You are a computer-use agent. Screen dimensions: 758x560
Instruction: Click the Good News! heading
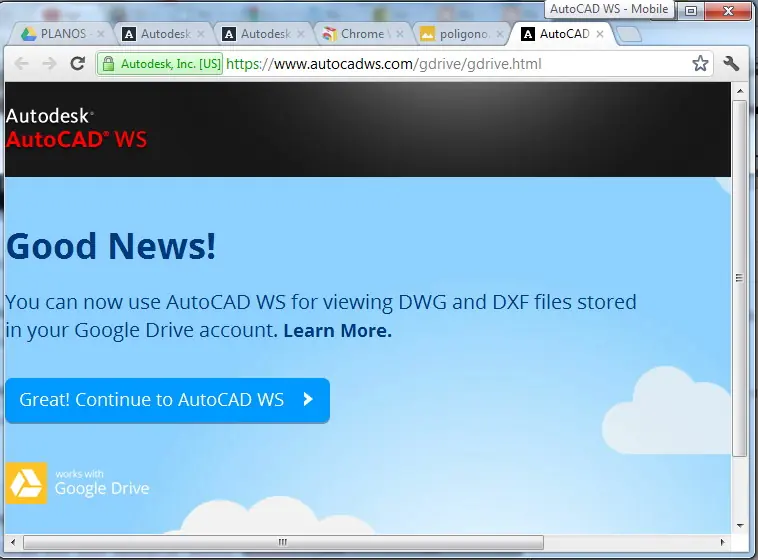click(111, 246)
